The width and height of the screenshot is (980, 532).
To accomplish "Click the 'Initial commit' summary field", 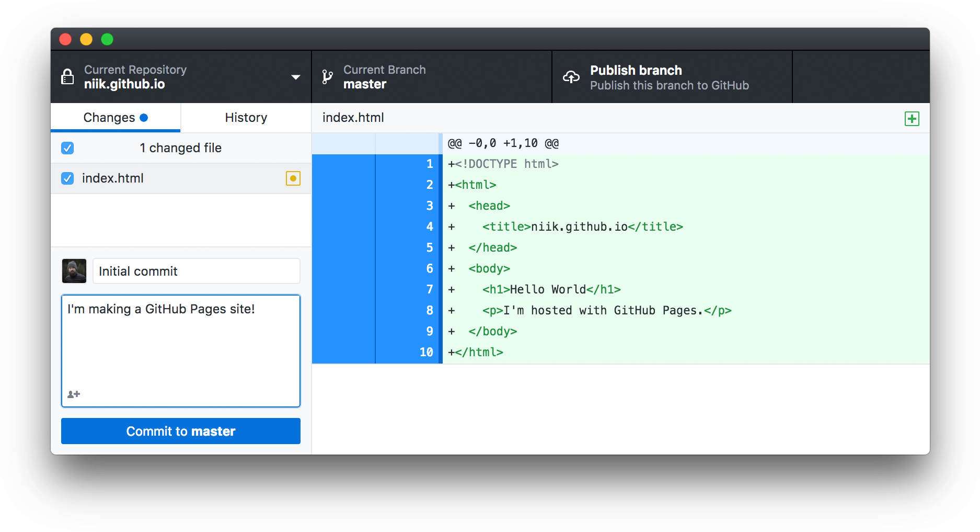I will point(196,271).
